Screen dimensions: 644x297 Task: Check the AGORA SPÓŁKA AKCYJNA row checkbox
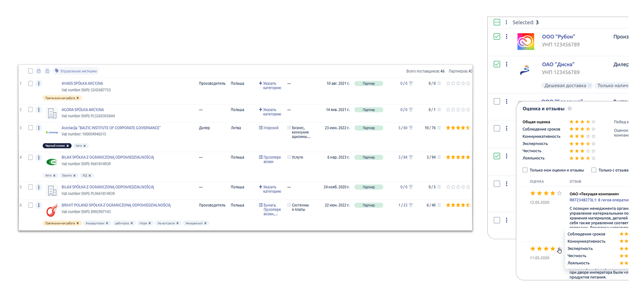[x=30, y=110]
